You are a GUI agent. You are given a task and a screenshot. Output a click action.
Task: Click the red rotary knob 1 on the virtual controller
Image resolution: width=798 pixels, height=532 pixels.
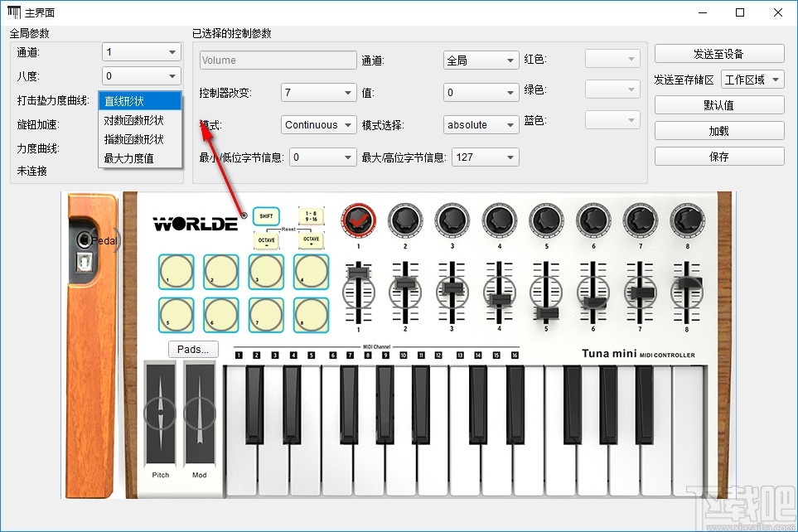click(357, 219)
